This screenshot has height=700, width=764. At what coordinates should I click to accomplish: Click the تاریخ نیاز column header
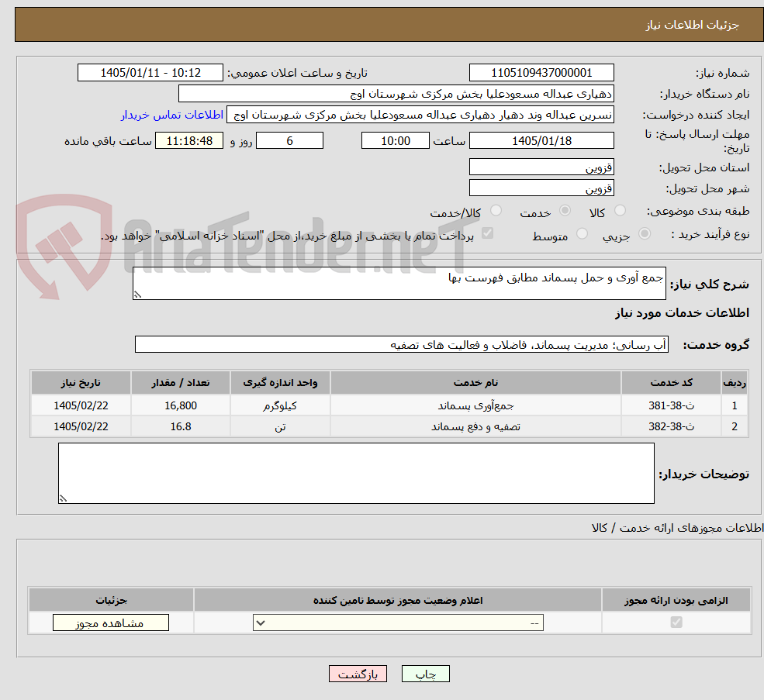[x=81, y=383]
